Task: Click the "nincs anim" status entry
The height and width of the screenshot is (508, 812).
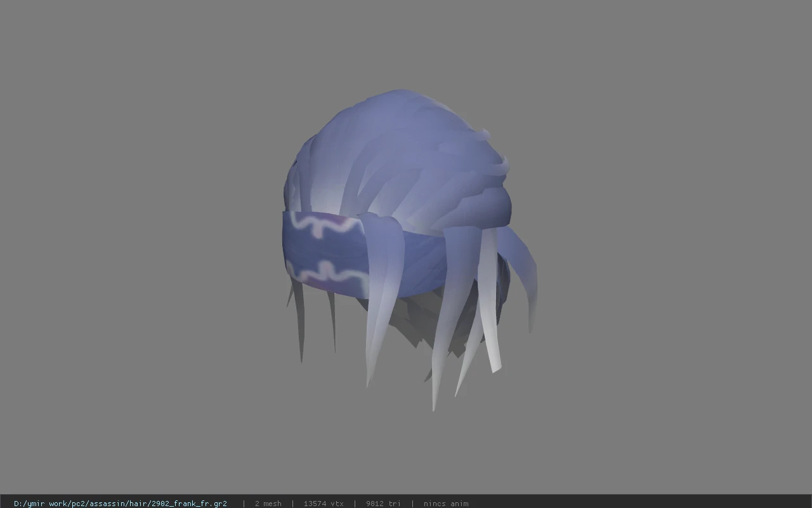Action: coord(446,504)
